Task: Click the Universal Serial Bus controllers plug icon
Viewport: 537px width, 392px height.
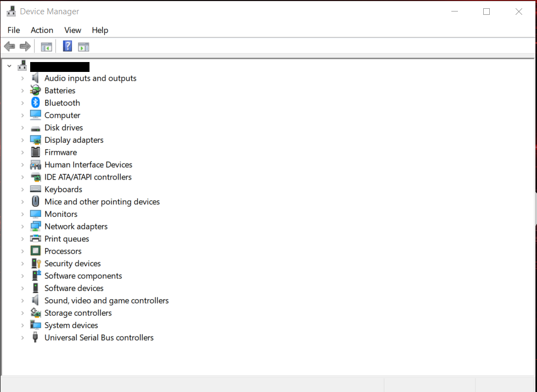Action: 35,337
